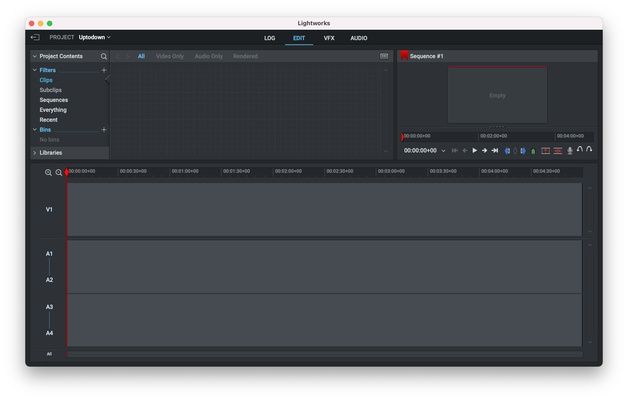Click the viewer timecode 00:00:00+00 field
This screenshot has width=628, height=400.
(x=420, y=151)
